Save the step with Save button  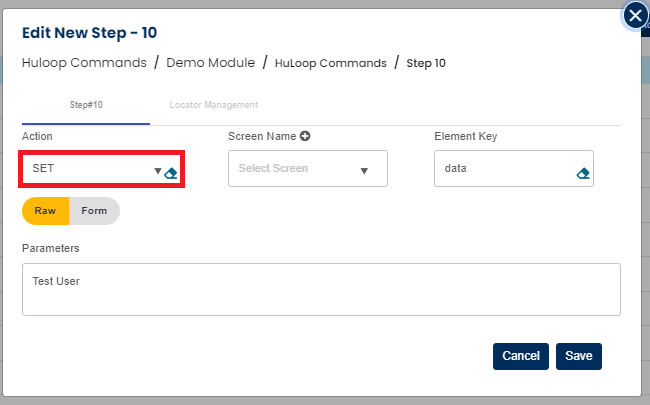[579, 356]
